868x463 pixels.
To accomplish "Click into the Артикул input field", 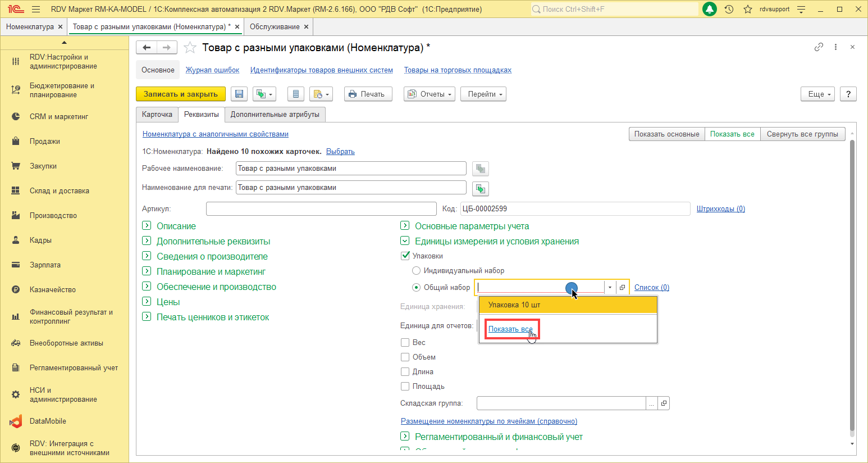I will point(321,209).
